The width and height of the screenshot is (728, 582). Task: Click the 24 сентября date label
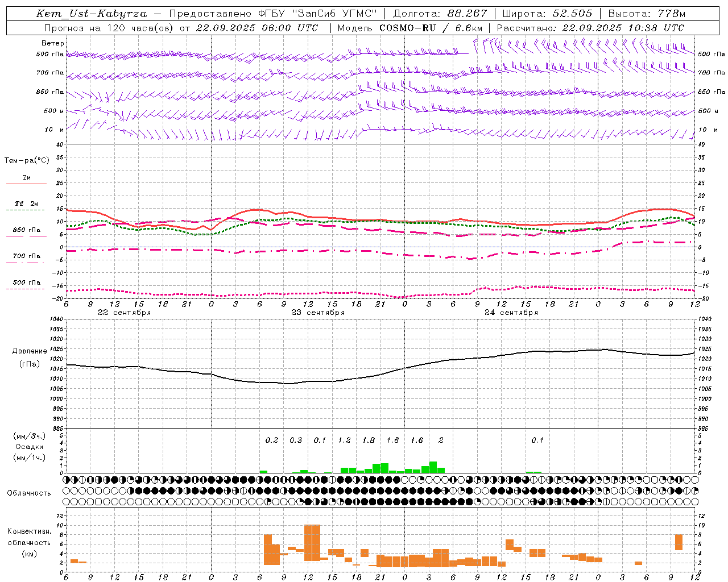(511, 313)
